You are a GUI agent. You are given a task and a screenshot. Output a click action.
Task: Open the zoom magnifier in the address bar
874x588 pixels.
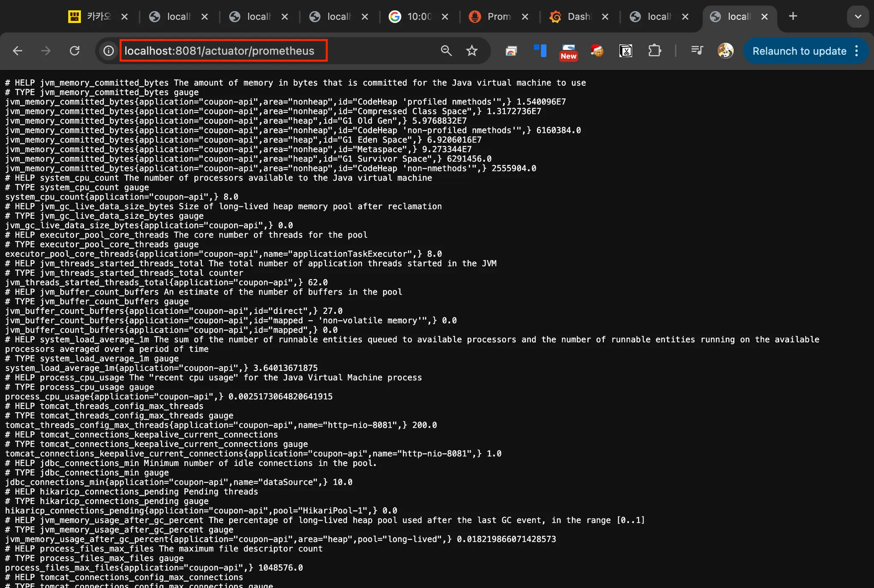pos(446,51)
